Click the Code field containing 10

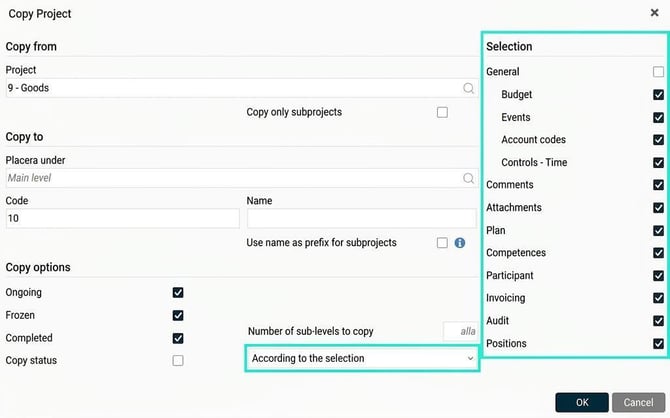tap(123, 218)
